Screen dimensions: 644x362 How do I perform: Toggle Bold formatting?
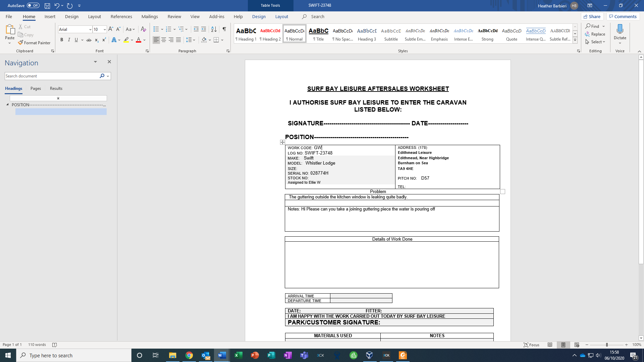tap(62, 40)
